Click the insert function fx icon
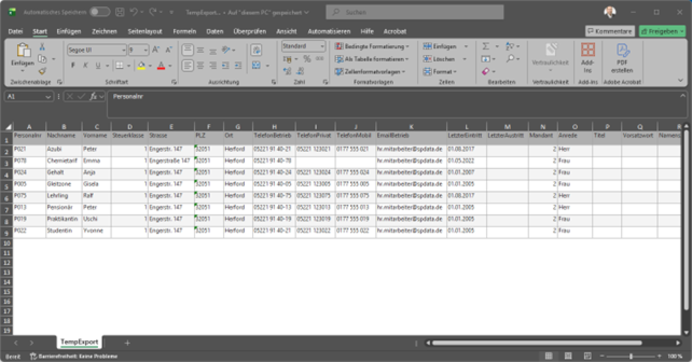 point(93,96)
